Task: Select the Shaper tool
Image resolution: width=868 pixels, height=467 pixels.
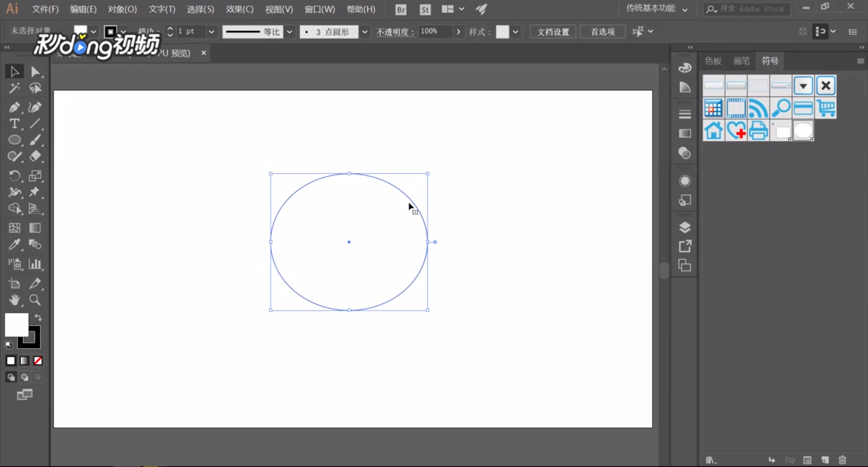Action: coord(14,157)
